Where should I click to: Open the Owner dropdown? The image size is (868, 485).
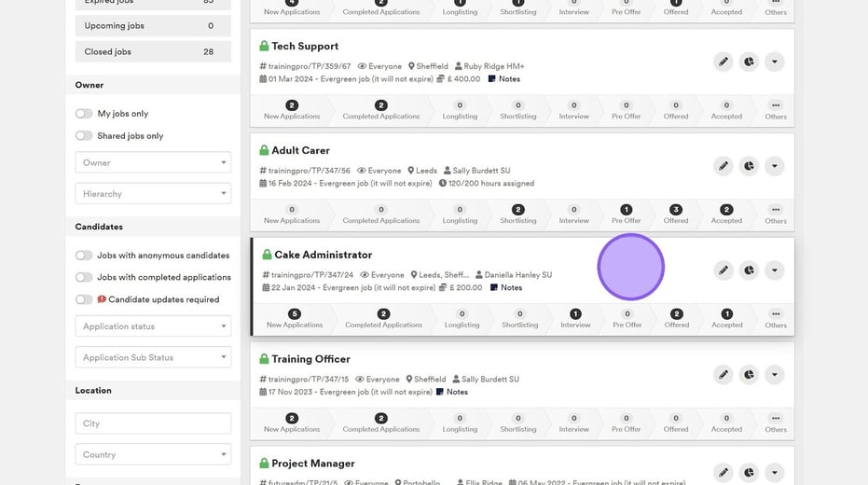pyautogui.click(x=153, y=163)
